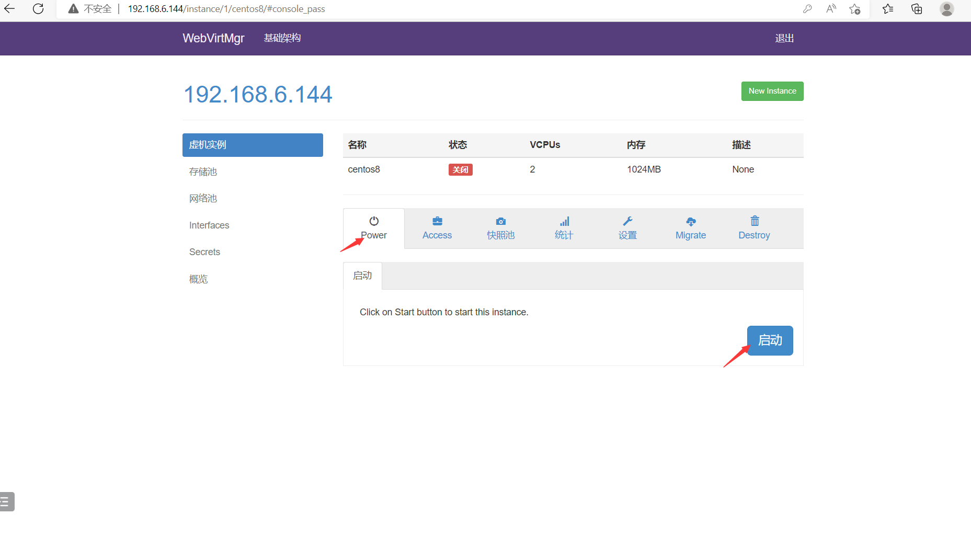Open the 基础架构 navigation link
Viewport: 971px width, 560px height.
(x=282, y=38)
